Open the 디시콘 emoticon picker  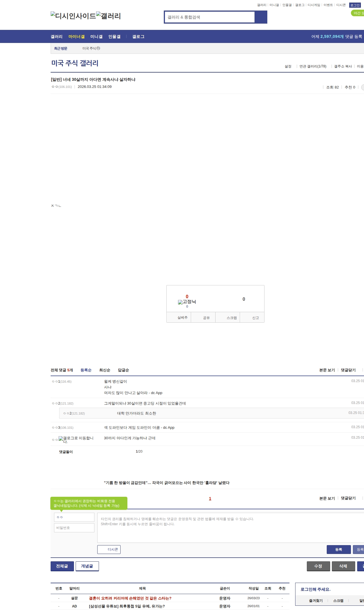click(109, 549)
